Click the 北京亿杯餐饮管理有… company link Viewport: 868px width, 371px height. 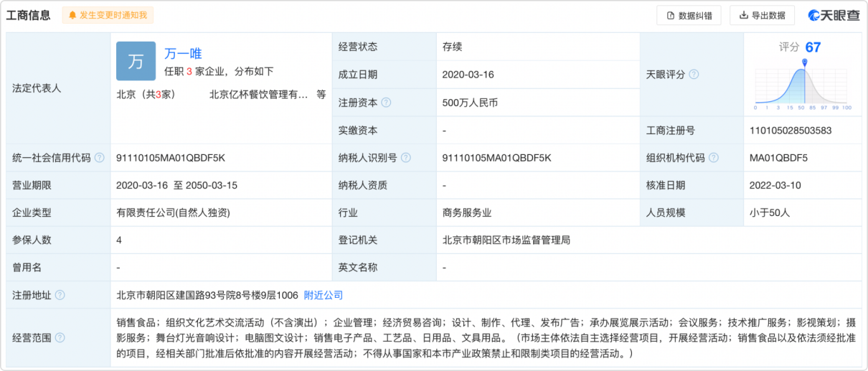click(258, 94)
